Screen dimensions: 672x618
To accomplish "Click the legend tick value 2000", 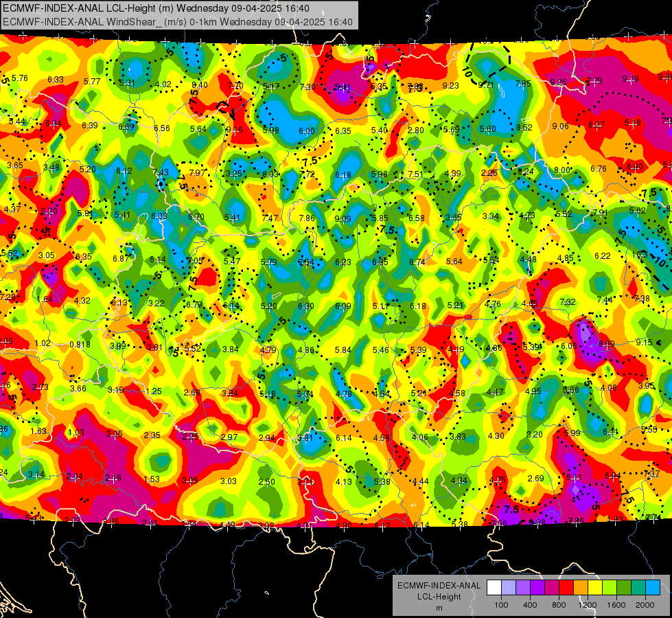I will pos(645,605).
